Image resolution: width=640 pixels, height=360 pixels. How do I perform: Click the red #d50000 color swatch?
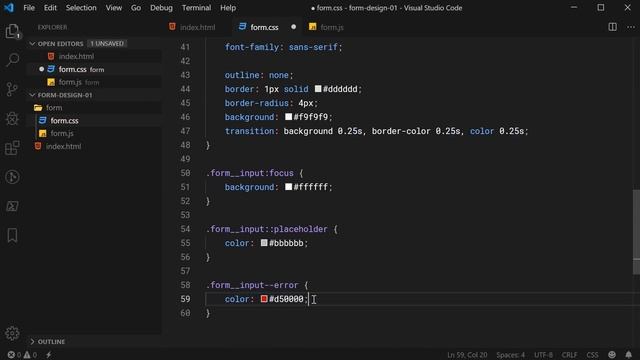(264, 299)
